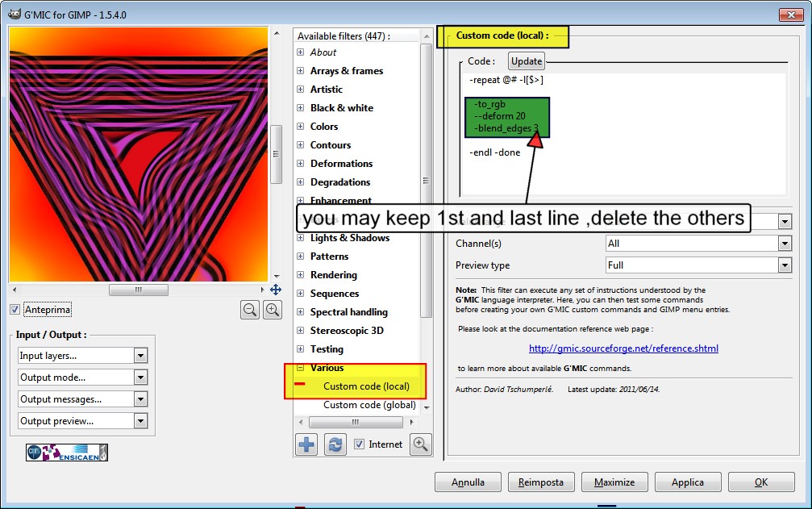Expand the Rendering category

coord(300,275)
